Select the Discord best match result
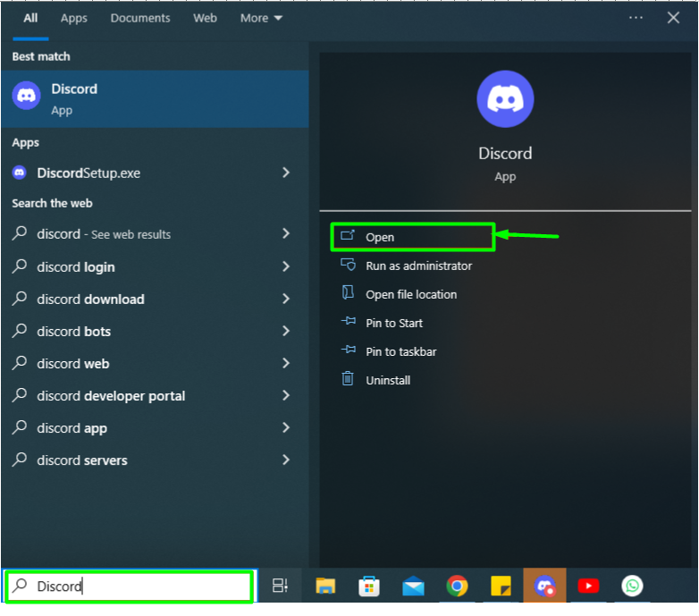Image resolution: width=699 pixels, height=616 pixels. 155,98
